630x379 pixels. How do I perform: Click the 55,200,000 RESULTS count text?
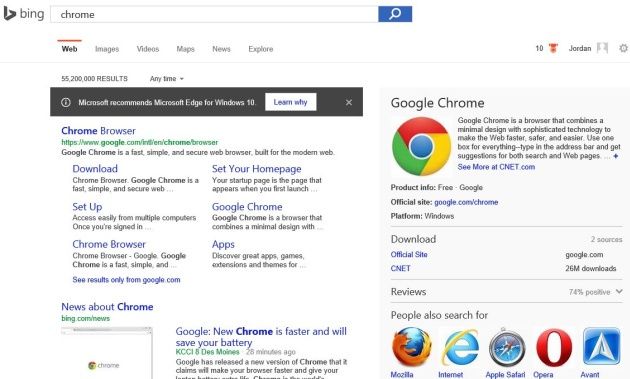point(94,79)
